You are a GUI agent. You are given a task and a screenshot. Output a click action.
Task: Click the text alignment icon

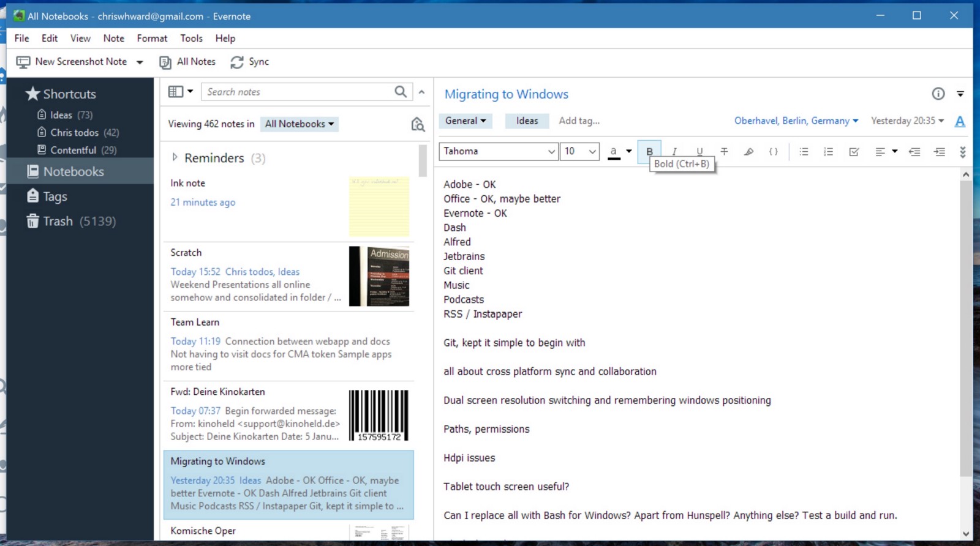click(x=880, y=151)
